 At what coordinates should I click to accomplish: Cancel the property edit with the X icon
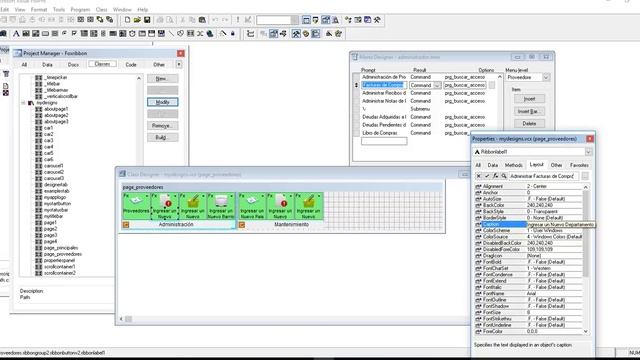click(x=478, y=176)
